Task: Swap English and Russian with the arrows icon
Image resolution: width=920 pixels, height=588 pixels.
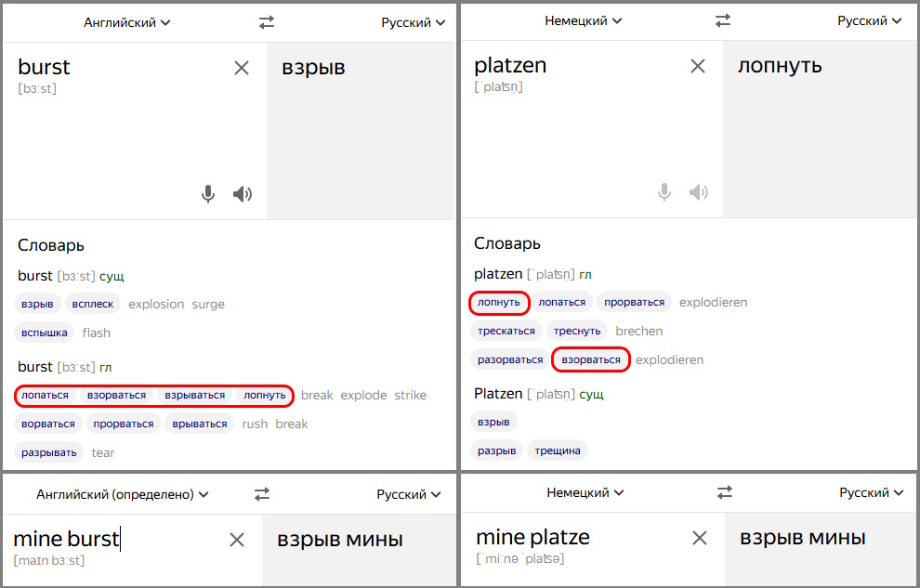Action: [x=267, y=21]
